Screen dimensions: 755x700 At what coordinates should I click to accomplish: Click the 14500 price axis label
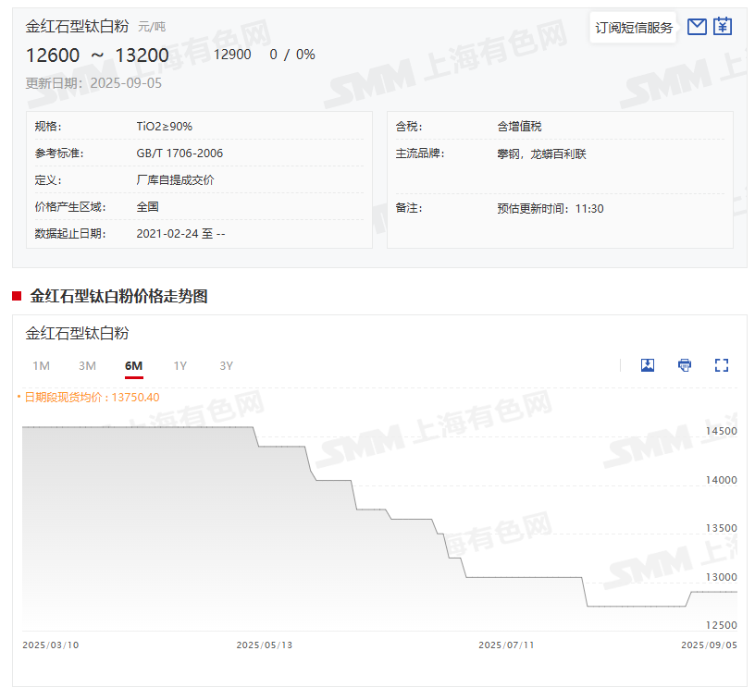[722, 432]
